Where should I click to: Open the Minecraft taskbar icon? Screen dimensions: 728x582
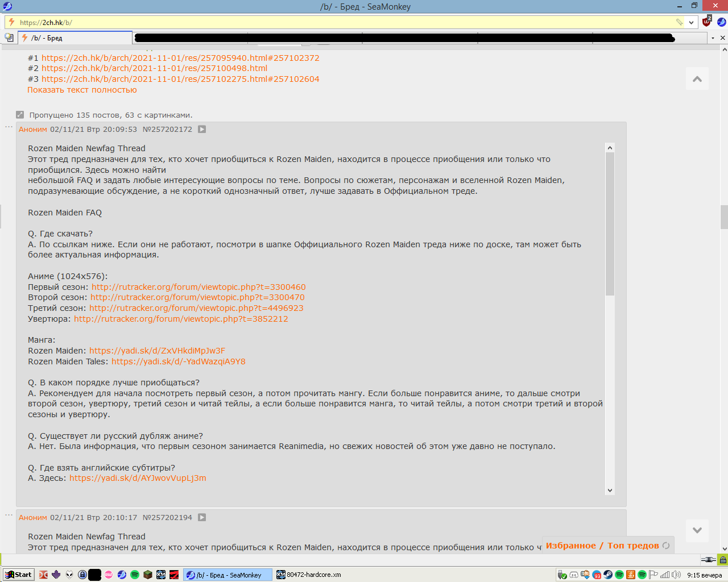pos(148,575)
